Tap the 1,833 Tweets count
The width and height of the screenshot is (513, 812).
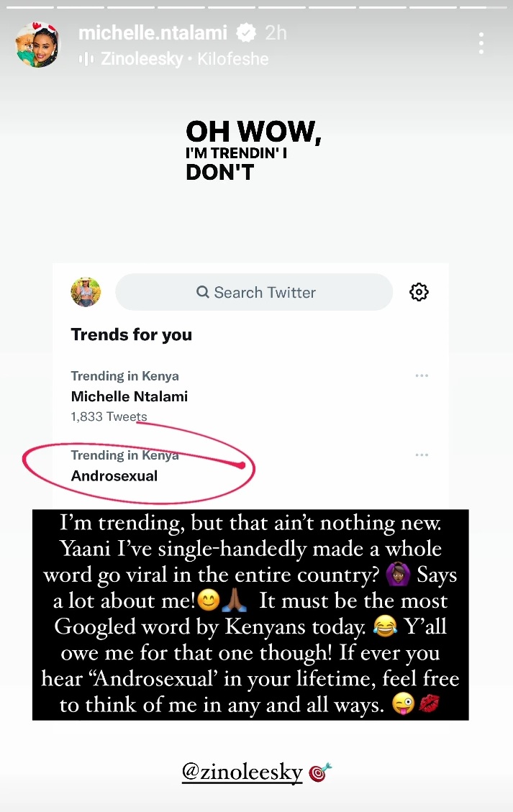point(109,417)
